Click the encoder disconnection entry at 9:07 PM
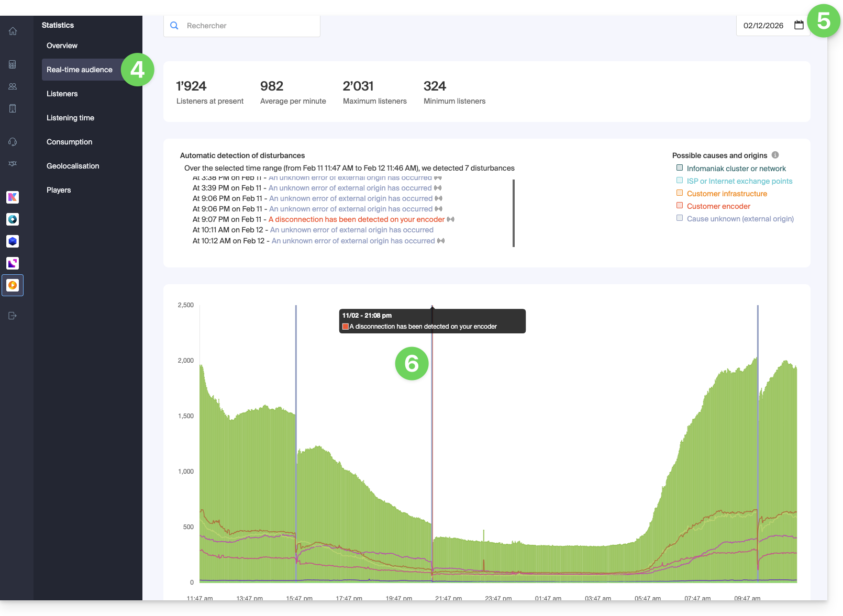The width and height of the screenshot is (843, 616). 356,219
